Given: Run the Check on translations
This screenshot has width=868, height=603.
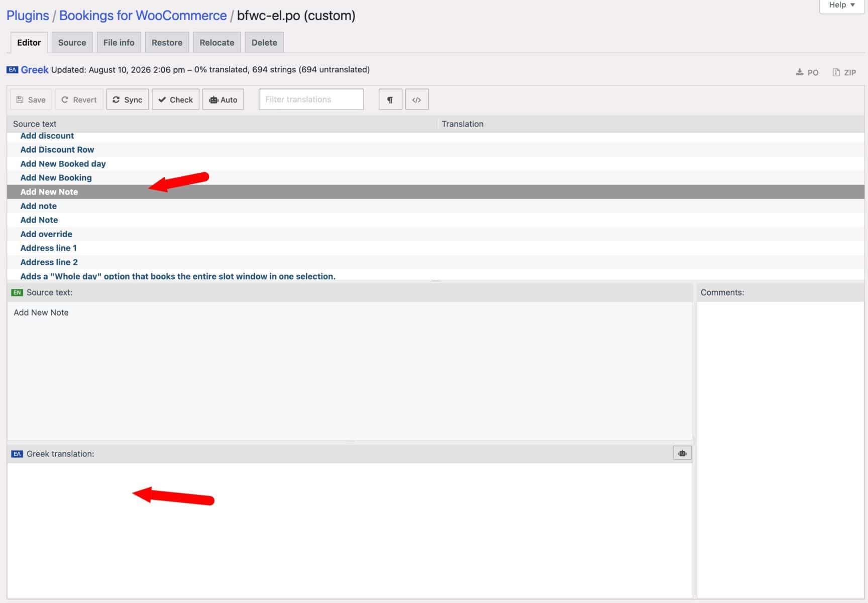Looking at the screenshot, I should point(175,99).
